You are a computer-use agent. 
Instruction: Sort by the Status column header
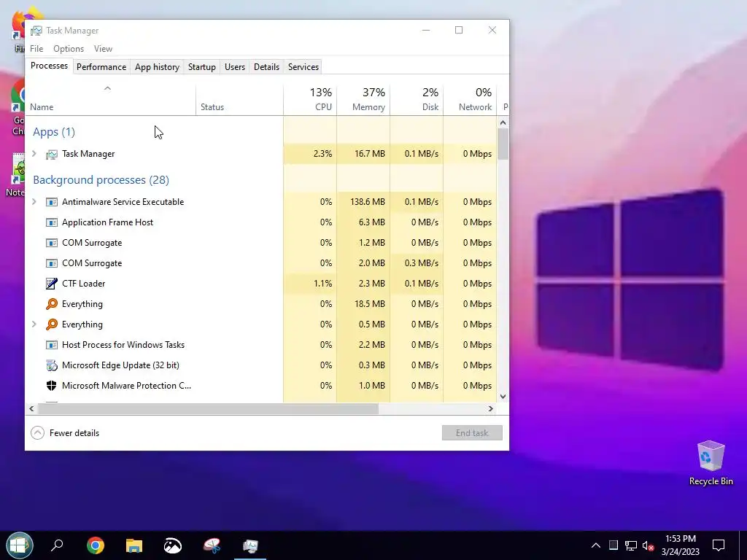tap(239, 100)
